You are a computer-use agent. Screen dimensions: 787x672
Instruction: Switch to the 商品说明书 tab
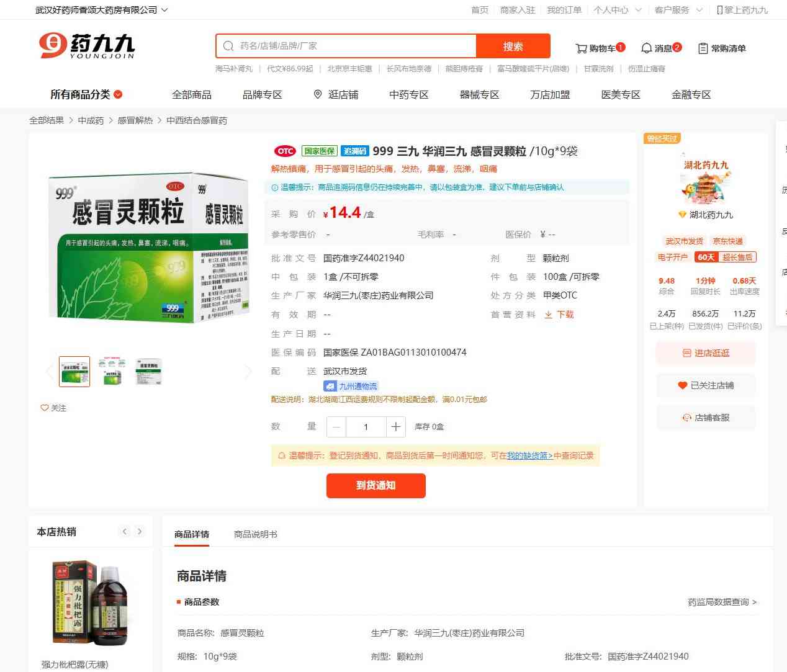coord(256,534)
